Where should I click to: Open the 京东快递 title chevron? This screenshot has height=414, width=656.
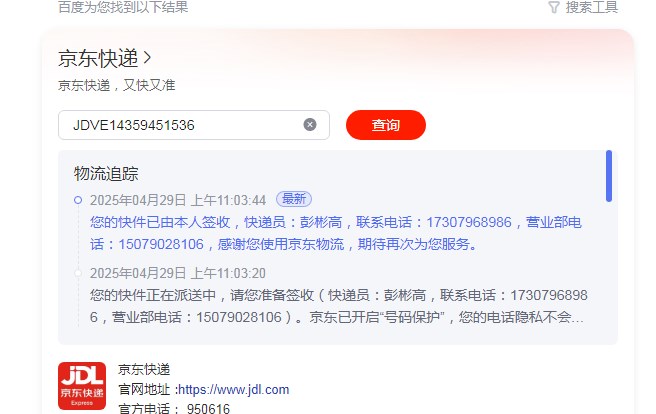coord(147,58)
